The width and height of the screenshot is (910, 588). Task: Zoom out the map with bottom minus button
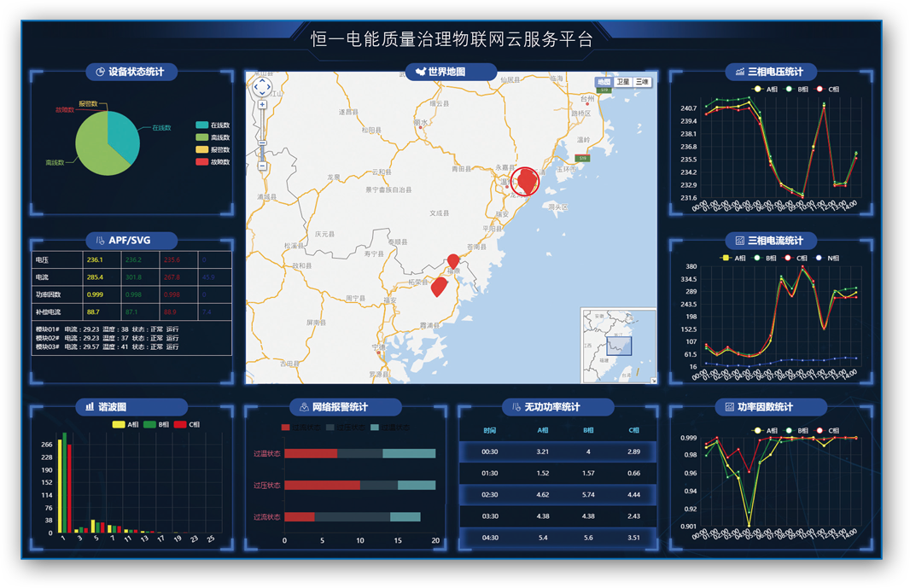coord(262,166)
